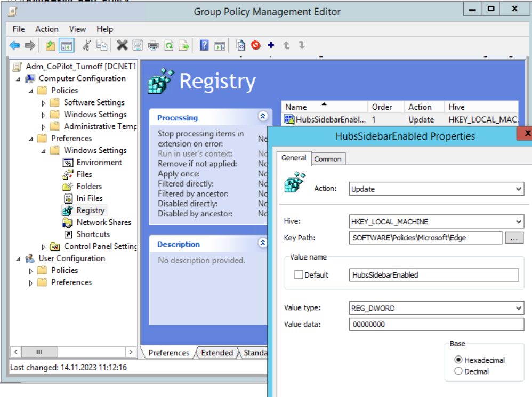Click the black X Delete icon
532x397 pixels.
122,45
